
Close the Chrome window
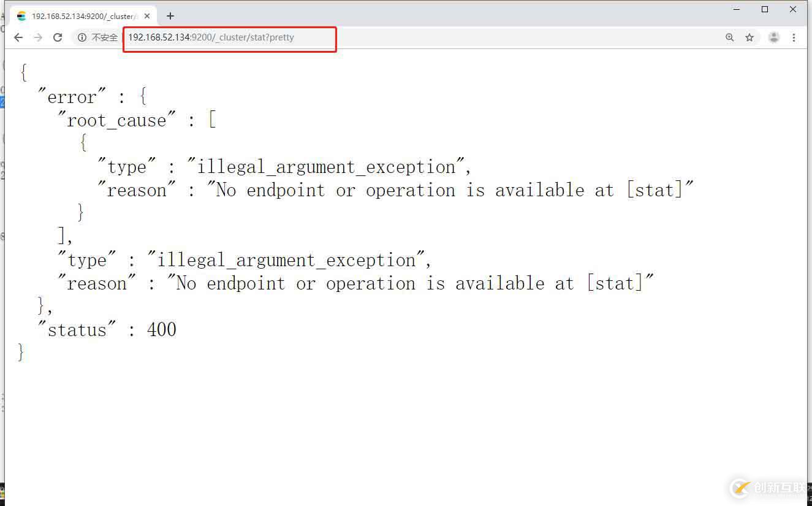(793, 9)
